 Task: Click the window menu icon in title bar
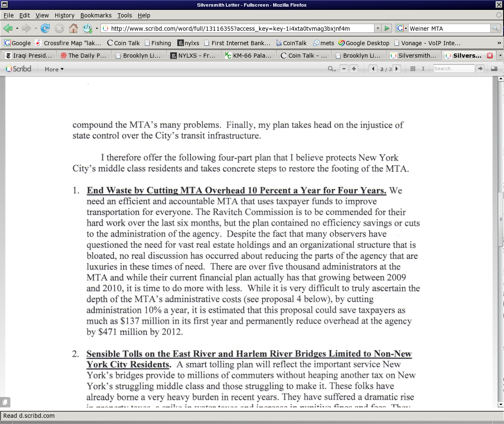[x=4, y=5]
